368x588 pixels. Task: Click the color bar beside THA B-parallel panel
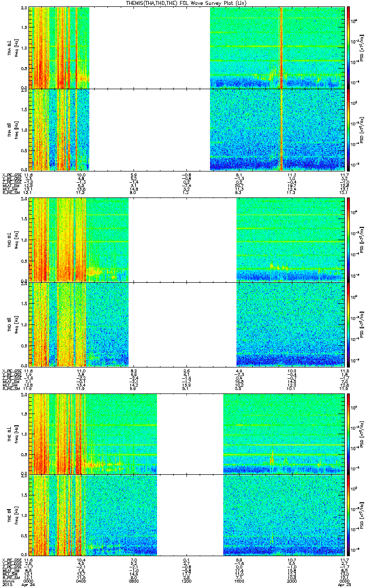[x=348, y=130]
